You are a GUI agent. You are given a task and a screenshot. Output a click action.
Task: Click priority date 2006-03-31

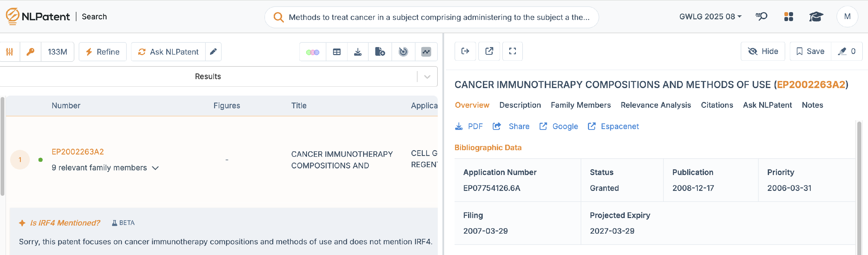click(789, 188)
